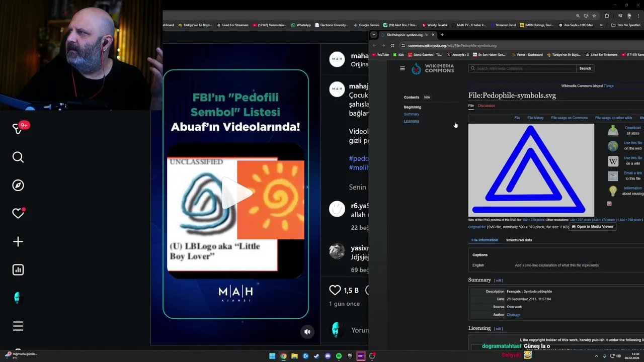Click the Information lightbulb icon

click(613, 191)
